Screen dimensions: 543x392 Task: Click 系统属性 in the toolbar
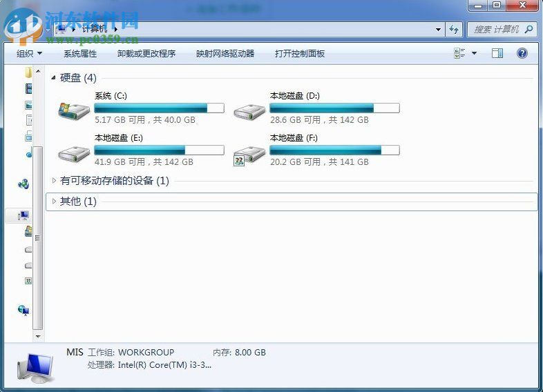(80, 53)
